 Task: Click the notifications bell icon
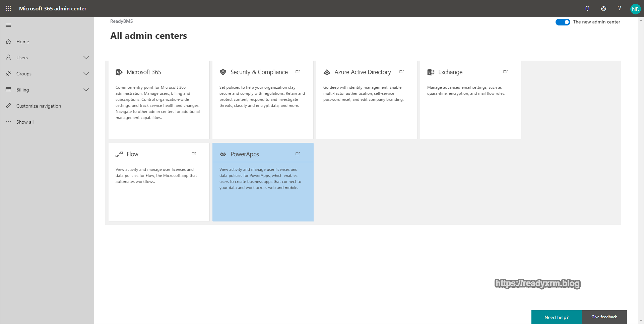click(x=587, y=8)
